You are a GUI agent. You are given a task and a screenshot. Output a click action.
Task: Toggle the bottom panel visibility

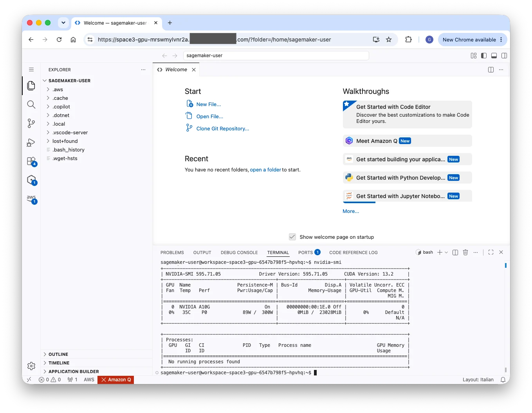tap(494, 56)
